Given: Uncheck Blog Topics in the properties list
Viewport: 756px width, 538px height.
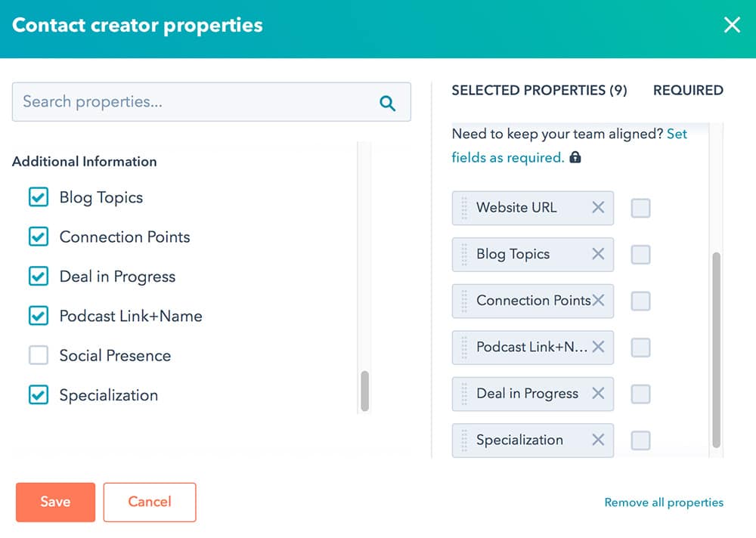Looking at the screenshot, I should [39, 197].
